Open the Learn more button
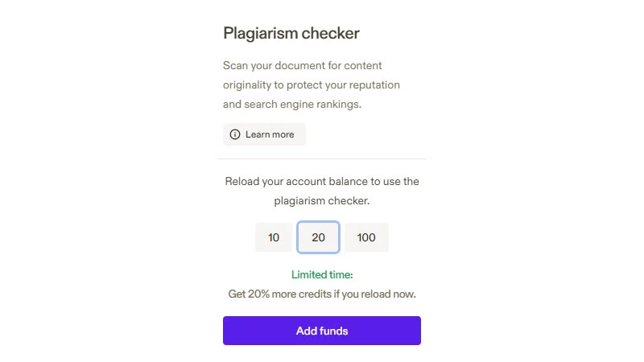Screen dimensions: 644x362 (264, 134)
